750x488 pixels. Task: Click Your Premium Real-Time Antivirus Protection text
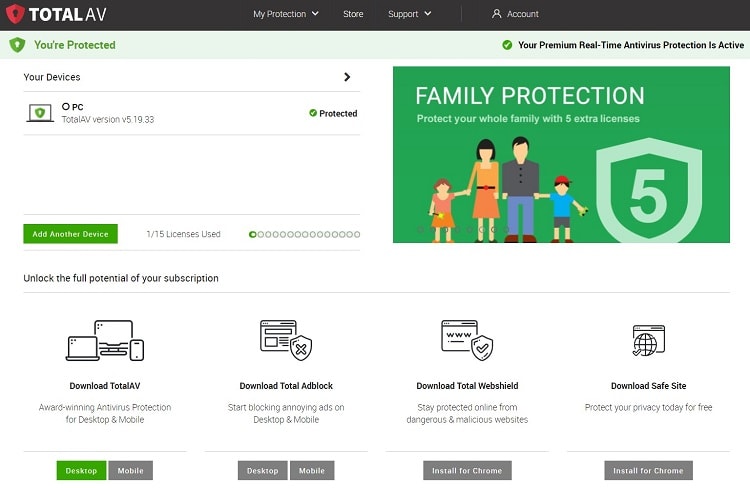[x=631, y=45]
